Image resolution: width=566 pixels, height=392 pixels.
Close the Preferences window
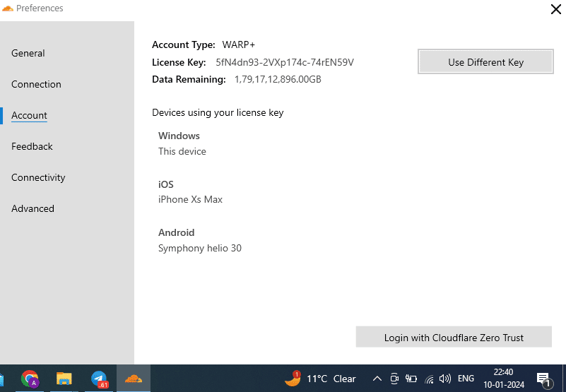(x=556, y=9)
